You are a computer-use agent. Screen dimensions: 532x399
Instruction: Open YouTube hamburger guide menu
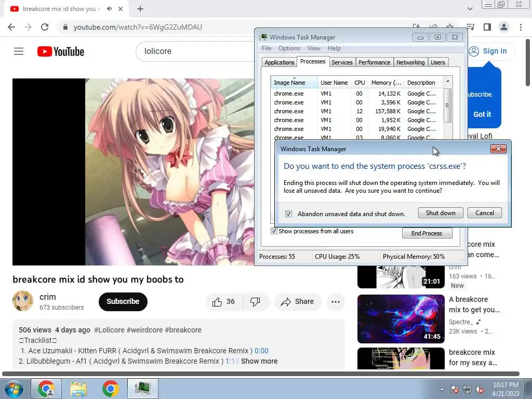point(19,51)
